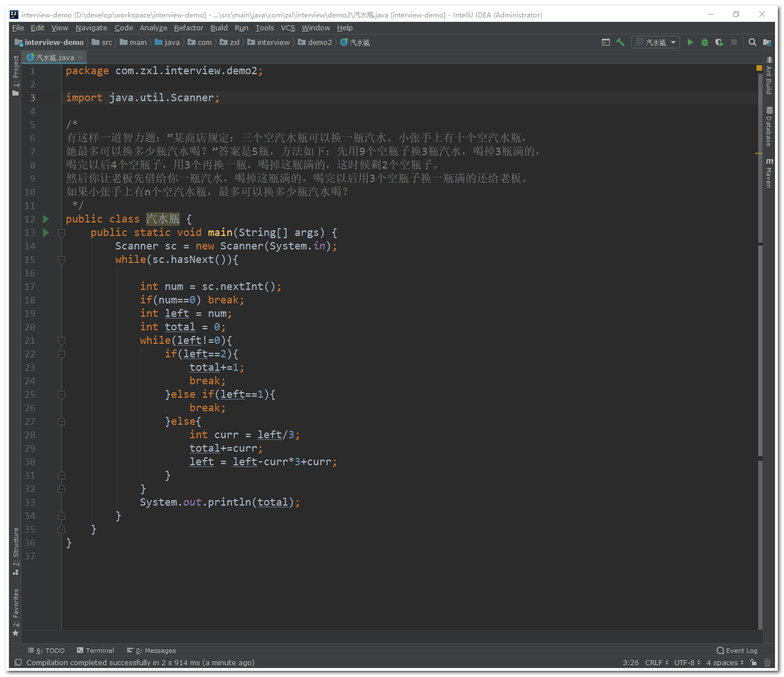The height and width of the screenshot is (677, 784).
Task: Open the CRLF line separator selector
Action: pos(656,663)
